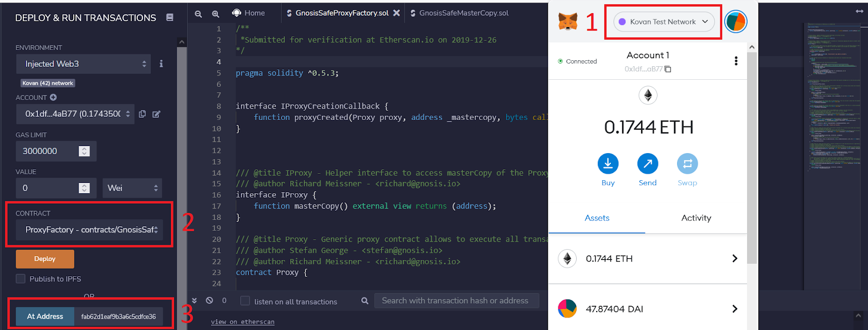868x330 pixels.
Task: Toggle listen on all transactions checkbox
Action: click(x=245, y=301)
